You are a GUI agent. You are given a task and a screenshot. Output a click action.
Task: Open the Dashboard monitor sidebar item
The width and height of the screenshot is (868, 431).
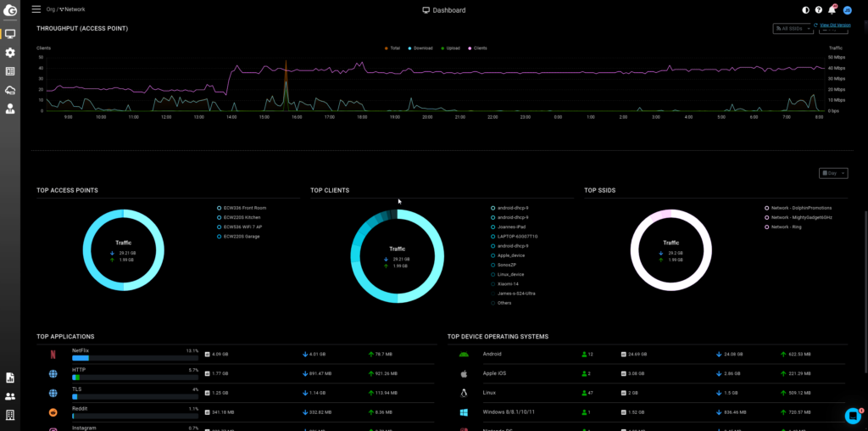pos(10,34)
